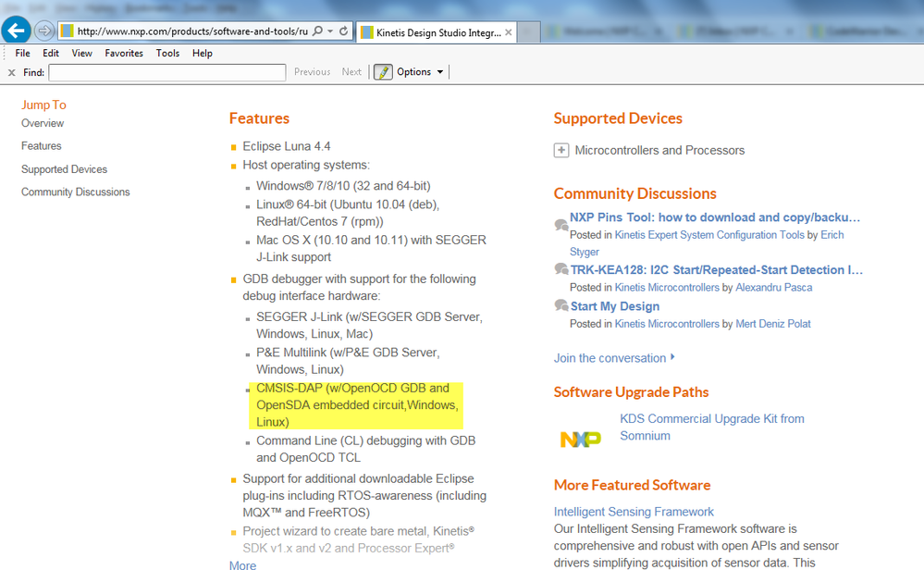The width and height of the screenshot is (924, 570).
Task: Open NXP Pins Tool discussion thread
Action: (x=715, y=217)
